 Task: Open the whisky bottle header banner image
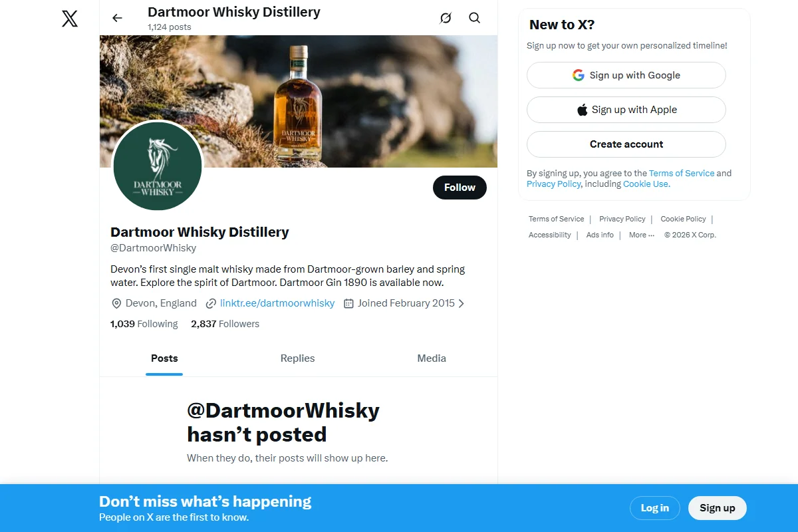[299, 101]
